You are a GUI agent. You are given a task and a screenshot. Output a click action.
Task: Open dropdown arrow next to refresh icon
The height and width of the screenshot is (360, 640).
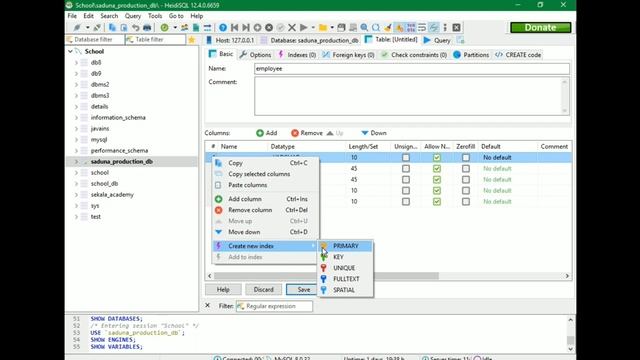(x=174, y=27)
